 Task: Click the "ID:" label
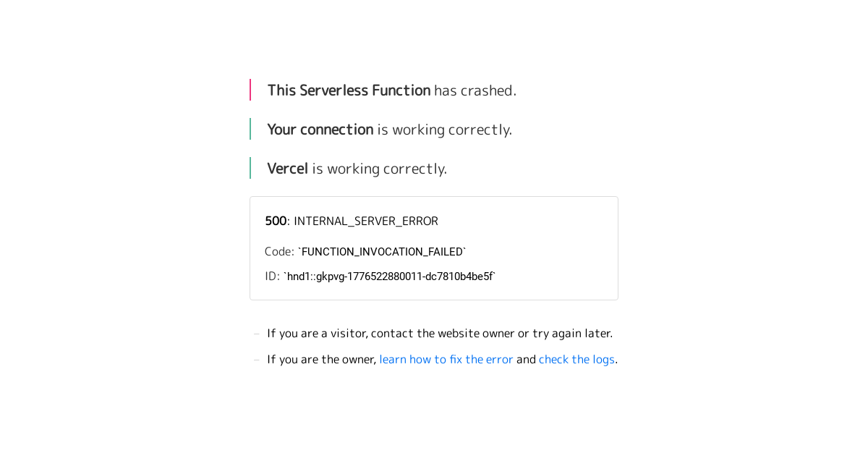tap(272, 276)
